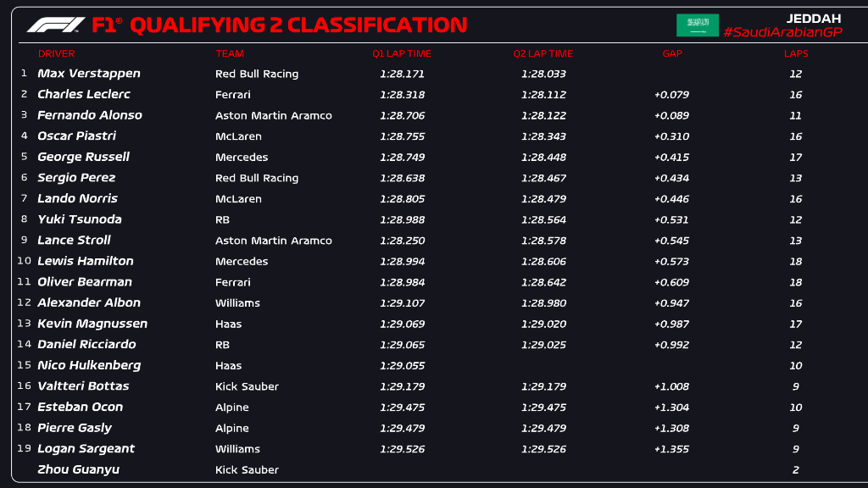Click the JEDDAH location label
This screenshot has width=868, height=488.
point(812,18)
